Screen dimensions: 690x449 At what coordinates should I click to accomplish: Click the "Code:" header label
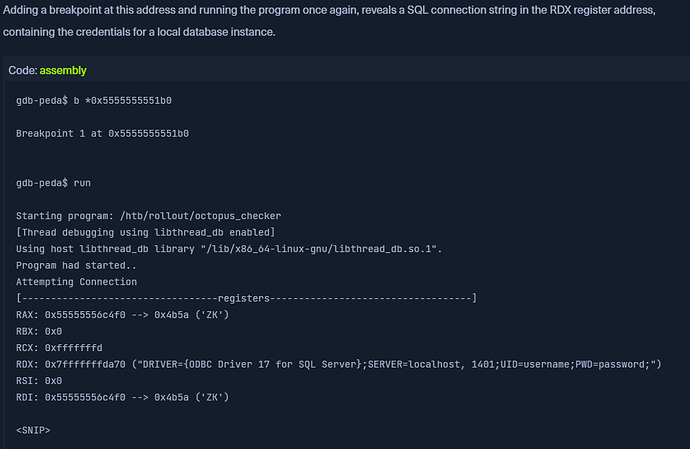coord(22,70)
